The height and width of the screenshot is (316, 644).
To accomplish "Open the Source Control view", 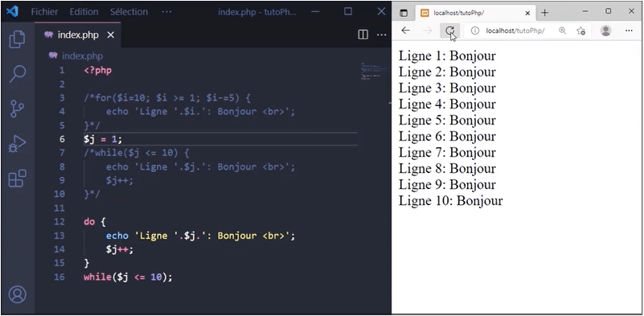I will tap(17, 109).
